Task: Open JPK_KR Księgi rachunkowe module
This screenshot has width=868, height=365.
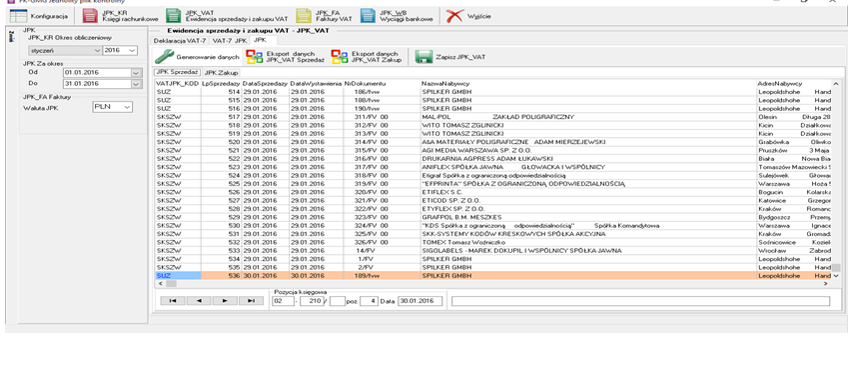Action: (x=120, y=16)
